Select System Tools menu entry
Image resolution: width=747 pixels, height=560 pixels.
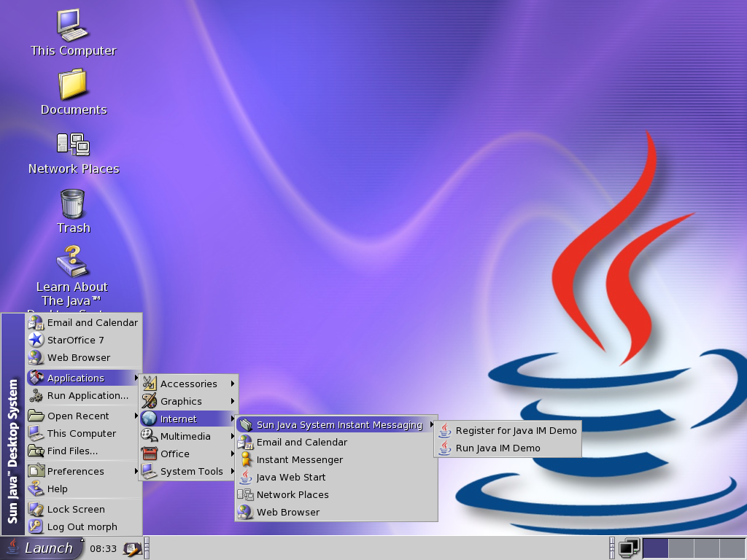click(189, 472)
